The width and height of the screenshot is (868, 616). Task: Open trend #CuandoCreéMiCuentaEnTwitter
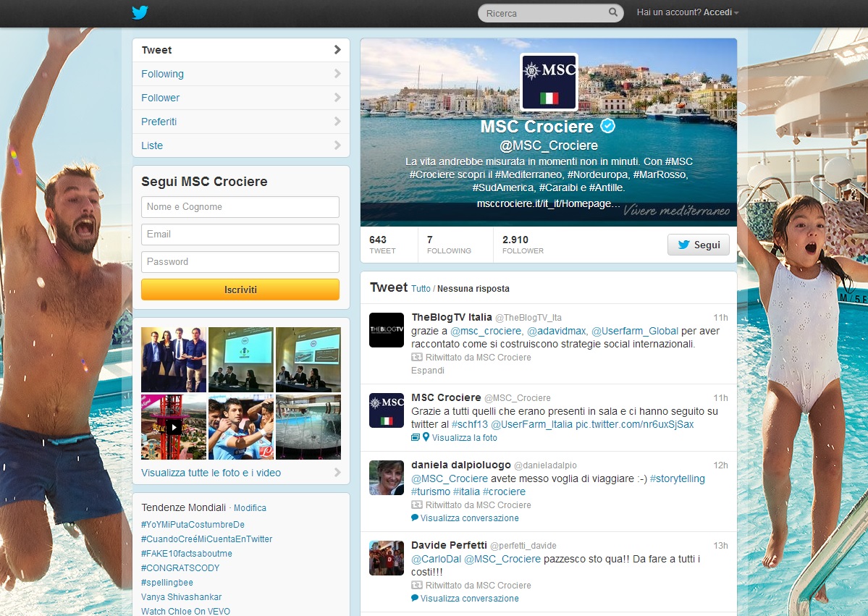coord(206,539)
